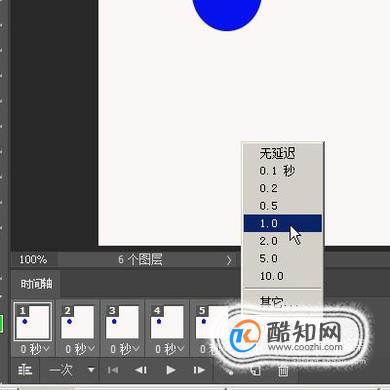Click the duplicate selected frame icon
The image size is (390, 390).
(x=255, y=371)
